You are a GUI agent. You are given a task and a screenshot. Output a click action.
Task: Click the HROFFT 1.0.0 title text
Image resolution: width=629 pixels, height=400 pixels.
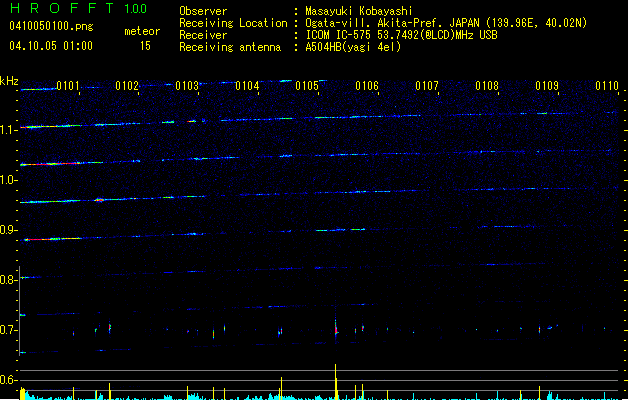pyautogui.click(x=78, y=8)
